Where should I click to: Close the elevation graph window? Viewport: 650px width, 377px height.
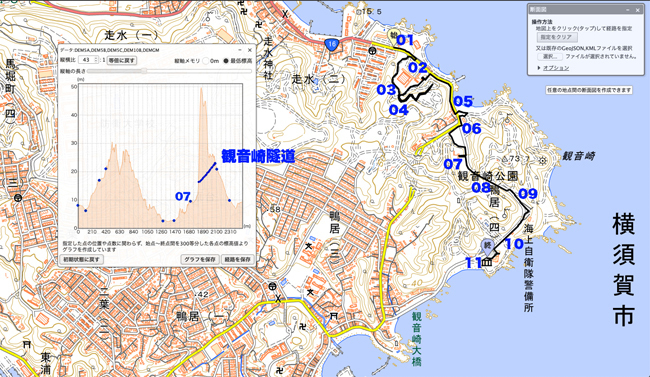pos(250,50)
